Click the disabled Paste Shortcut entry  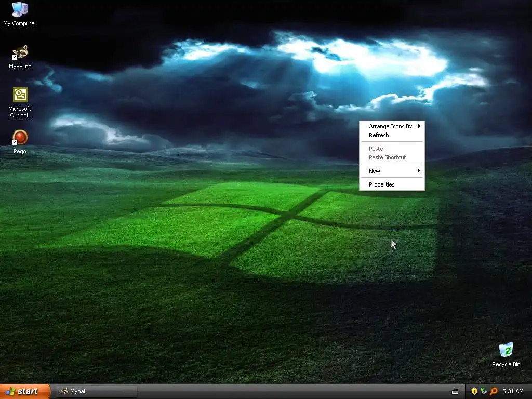(392, 157)
